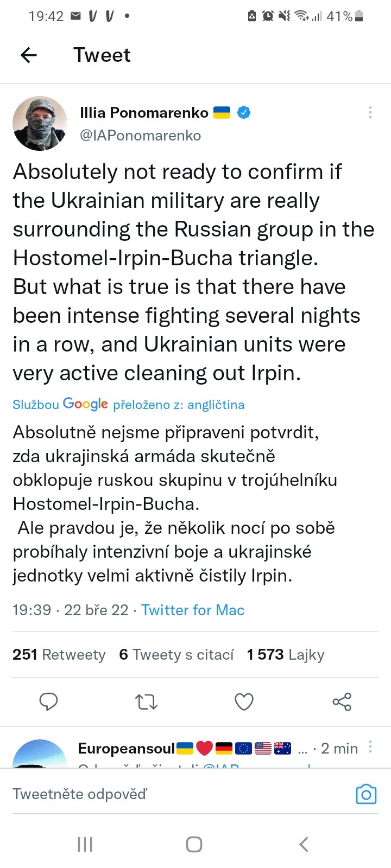This screenshot has width=391, height=868.
Task: Tap the Tweetněte odpověď reply field
Action: pyautogui.click(x=163, y=794)
